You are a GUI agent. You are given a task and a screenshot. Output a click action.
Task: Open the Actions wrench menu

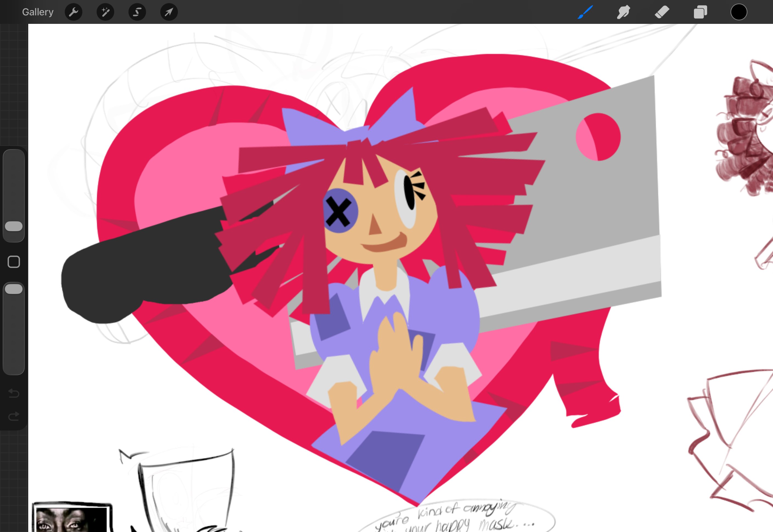point(73,12)
